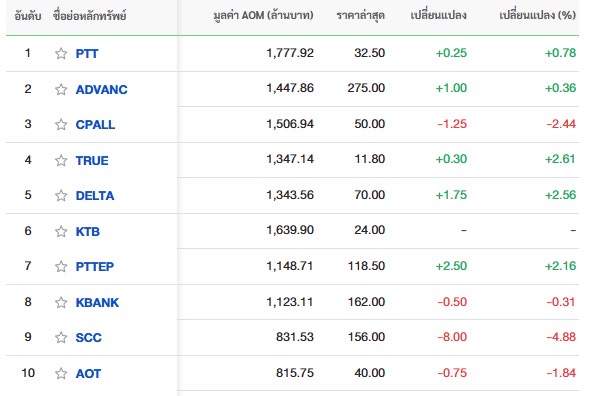Open the DELTA stock page
Image resolution: width=600 pixels, height=396 pixels.
point(95,196)
